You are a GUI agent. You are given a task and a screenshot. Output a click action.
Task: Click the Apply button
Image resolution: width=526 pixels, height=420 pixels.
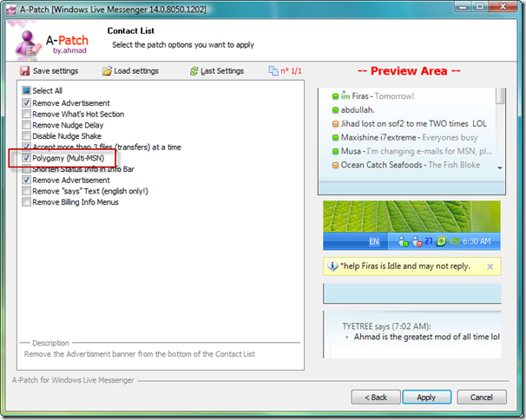[426, 397]
